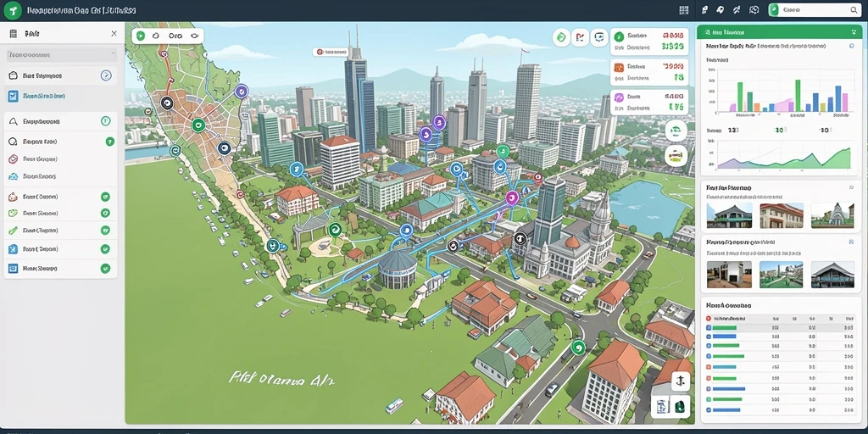Click the anchor-like button at the map's lower right
Screen dimensions: 868x434
pyautogui.click(x=681, y=381)
